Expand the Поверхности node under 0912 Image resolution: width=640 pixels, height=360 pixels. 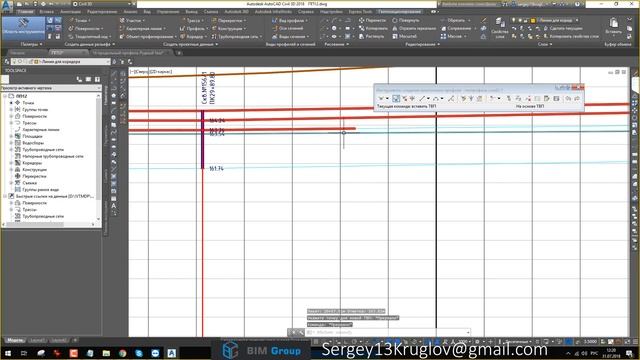11,116
